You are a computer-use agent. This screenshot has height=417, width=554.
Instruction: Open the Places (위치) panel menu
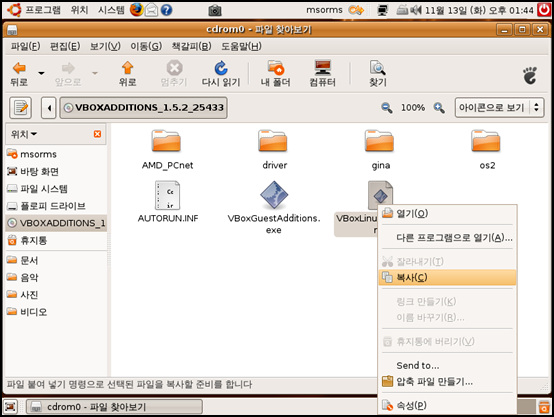[79, 10]
